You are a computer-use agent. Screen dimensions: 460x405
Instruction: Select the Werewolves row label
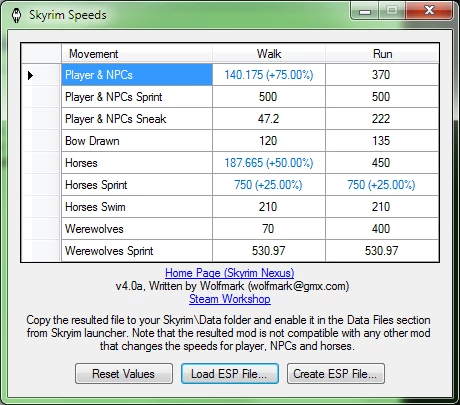(x=137, y=229)
